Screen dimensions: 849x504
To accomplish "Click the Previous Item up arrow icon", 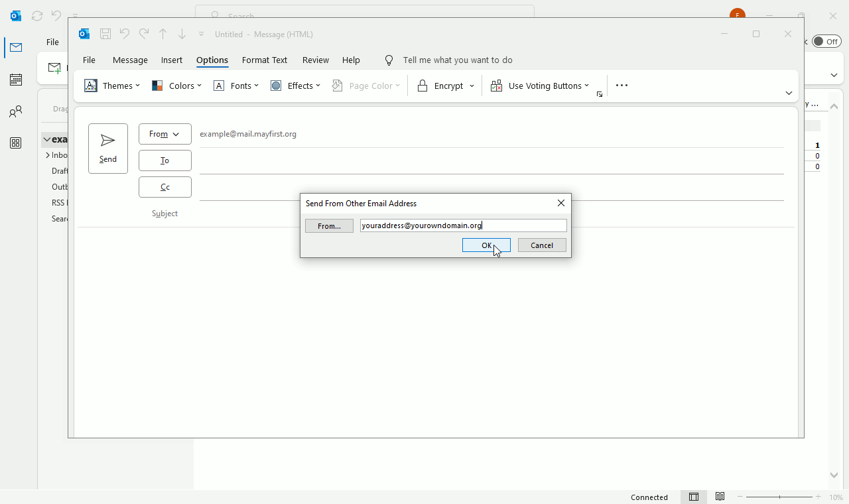I will pos(163,34).
